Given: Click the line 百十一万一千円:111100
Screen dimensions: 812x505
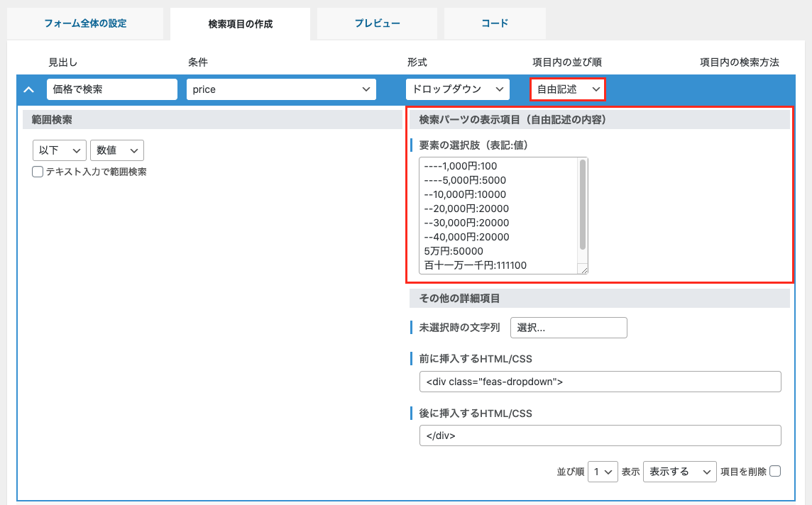Looking at the screenshot, I should coord(476,265).
